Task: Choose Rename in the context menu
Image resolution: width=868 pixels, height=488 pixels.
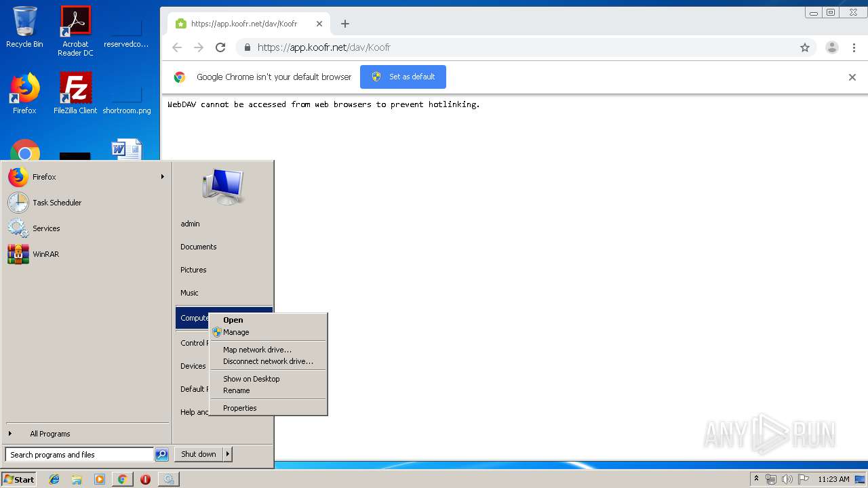Action: pos(268,390)
